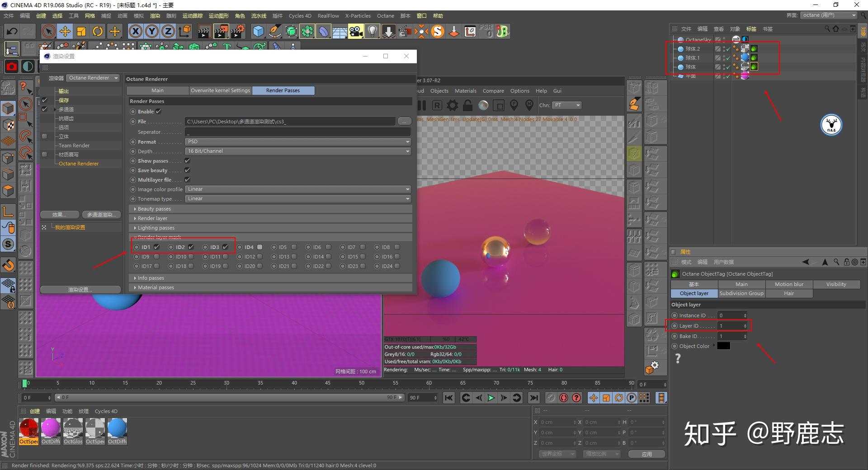Toggle the Save beauty checkbox
868x470 pixels.
(x=187, y=170)
